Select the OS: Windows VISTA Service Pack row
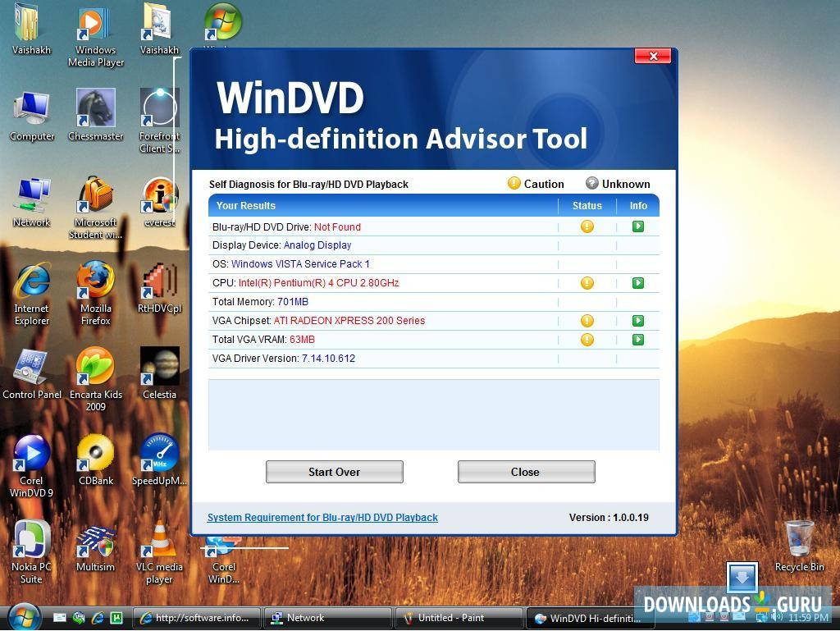The image size is (840, 631). 434,264
